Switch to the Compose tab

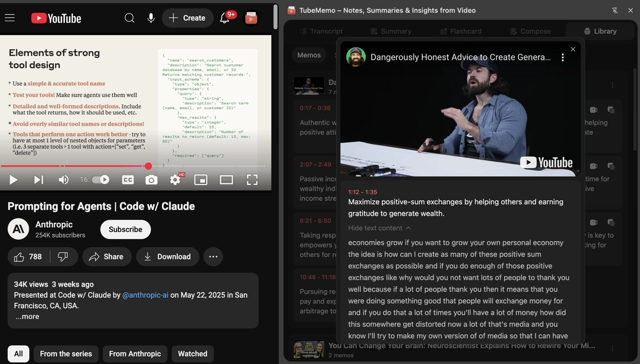click(530, 31)
